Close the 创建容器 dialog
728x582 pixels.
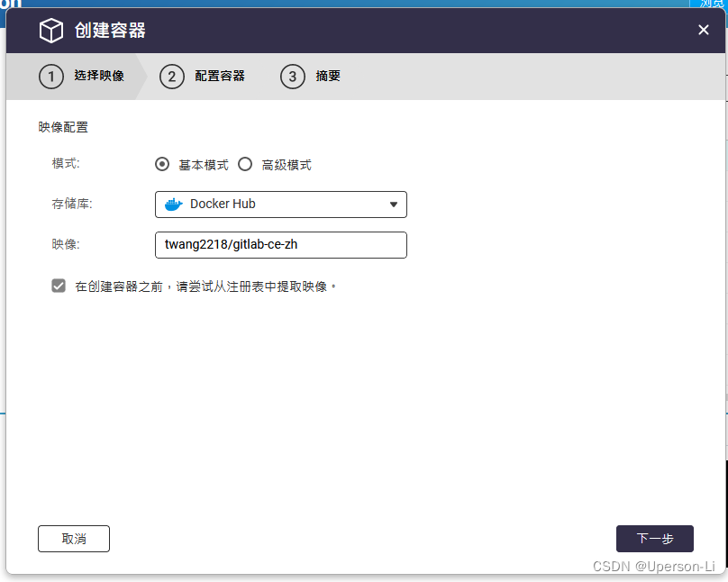[703, 30]
